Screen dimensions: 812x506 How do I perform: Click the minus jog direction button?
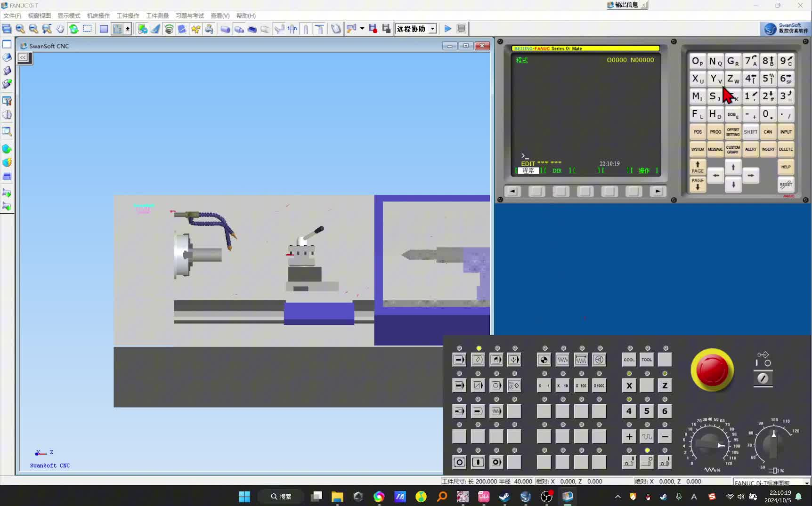tap(665, 437)
